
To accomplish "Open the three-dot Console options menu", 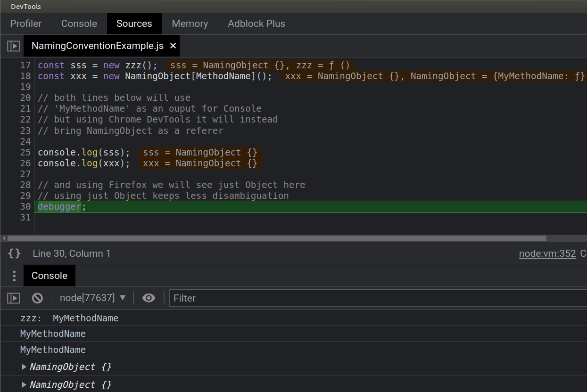I will pos(14,276).
